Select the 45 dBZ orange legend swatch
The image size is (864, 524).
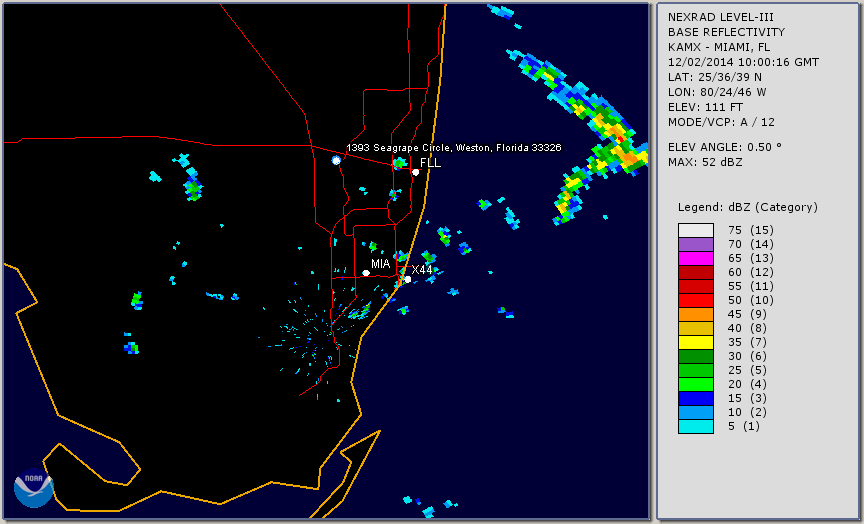[696, 314]
